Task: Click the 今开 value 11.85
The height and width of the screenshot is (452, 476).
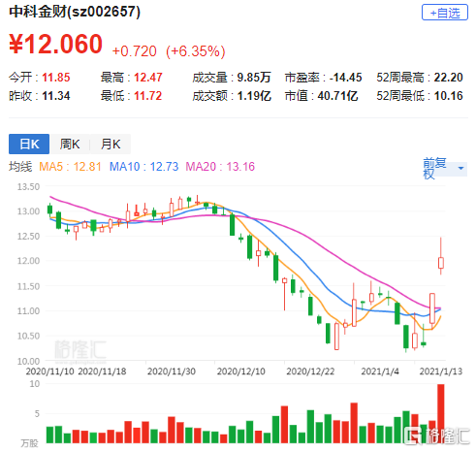Action: 56,78
